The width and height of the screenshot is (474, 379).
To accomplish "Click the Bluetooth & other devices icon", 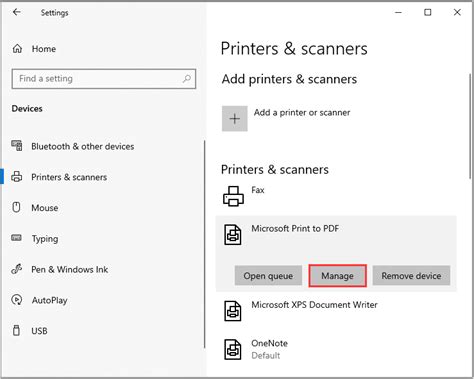I will (x=17, y=146).
